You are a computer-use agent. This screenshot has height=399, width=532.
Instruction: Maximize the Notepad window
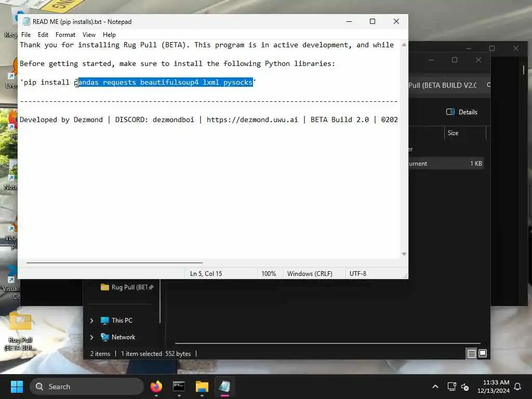point(372,21)
